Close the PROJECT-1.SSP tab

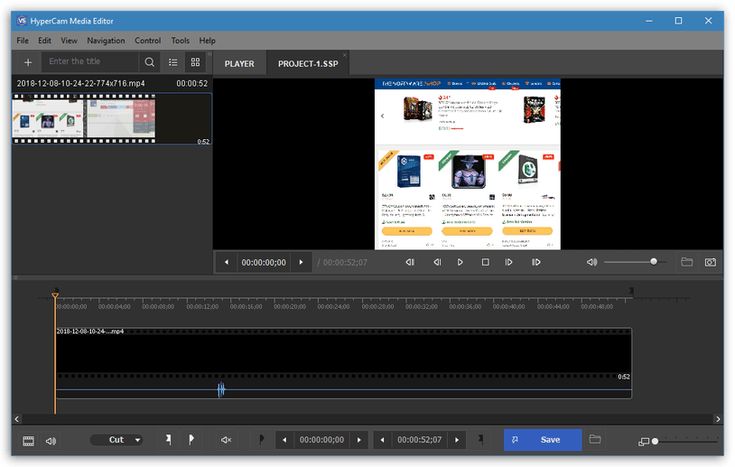pos(345,55)
